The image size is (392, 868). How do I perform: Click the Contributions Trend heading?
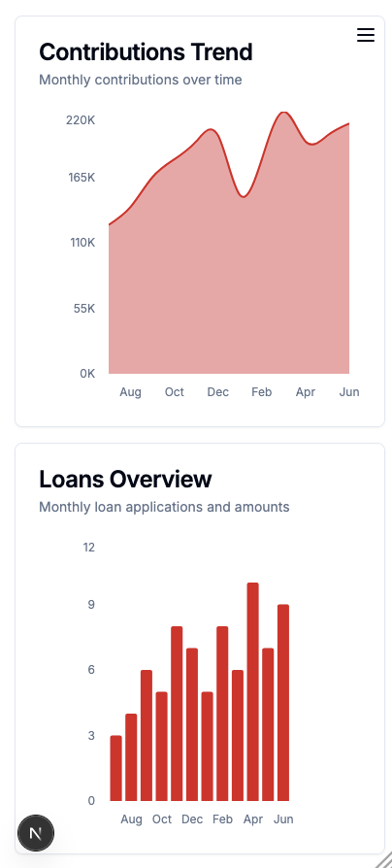point(146,52)
